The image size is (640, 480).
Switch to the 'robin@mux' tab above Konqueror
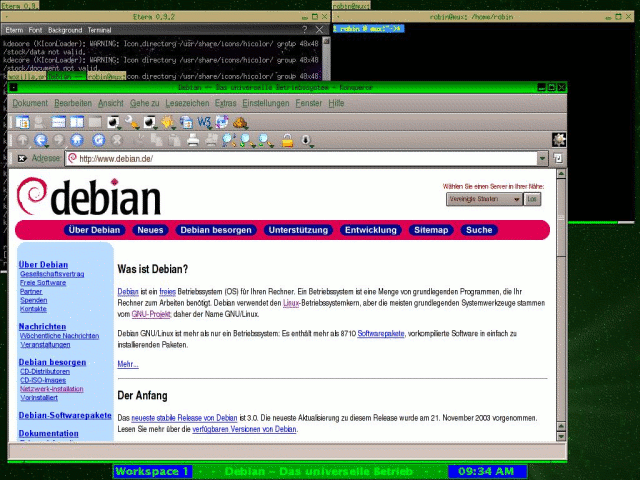[x=106, y=76]
